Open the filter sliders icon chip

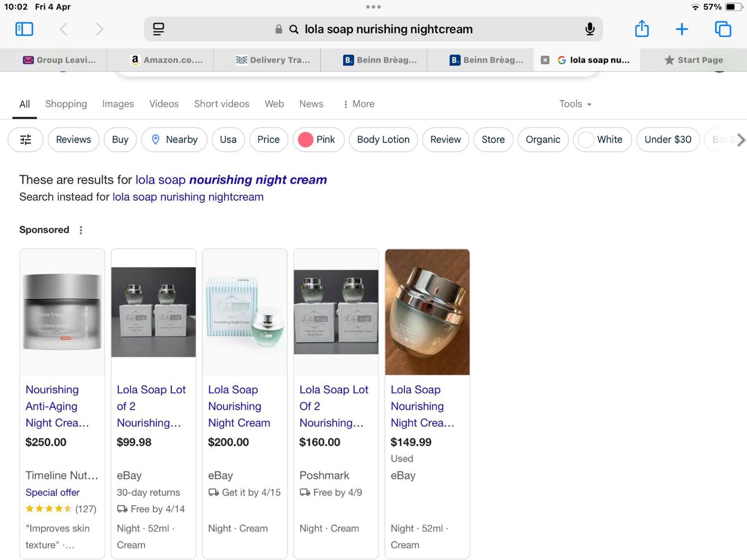(25, 140)
